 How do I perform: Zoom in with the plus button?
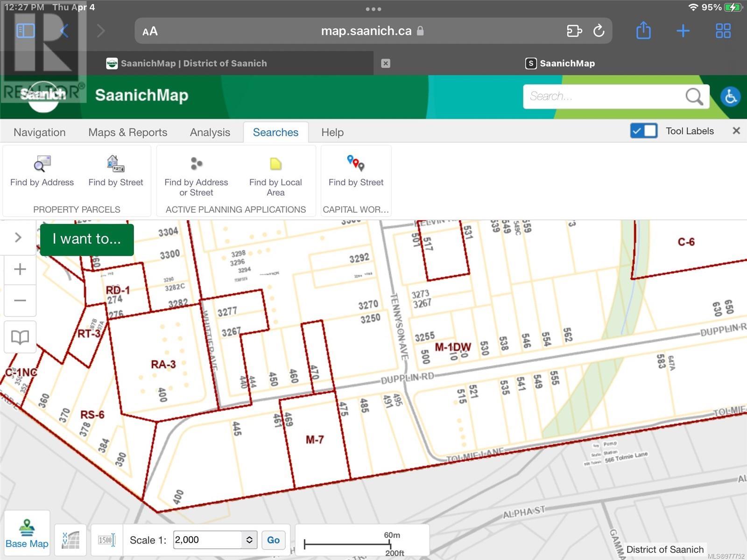20,269
